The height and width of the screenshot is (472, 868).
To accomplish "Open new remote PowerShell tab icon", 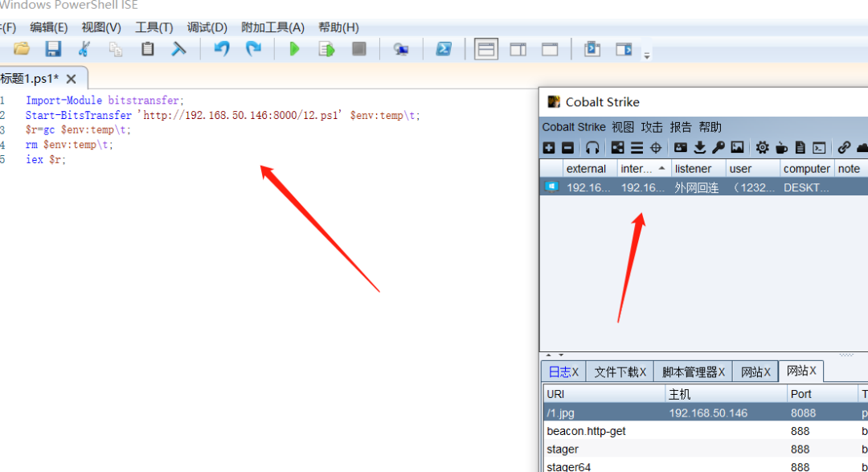I will [401, 49].
